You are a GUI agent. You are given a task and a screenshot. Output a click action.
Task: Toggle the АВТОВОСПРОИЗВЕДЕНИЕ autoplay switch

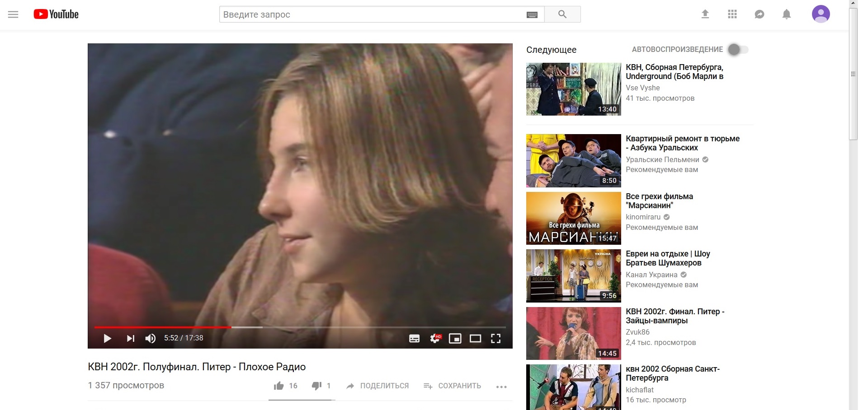click(x=738, y=49)
